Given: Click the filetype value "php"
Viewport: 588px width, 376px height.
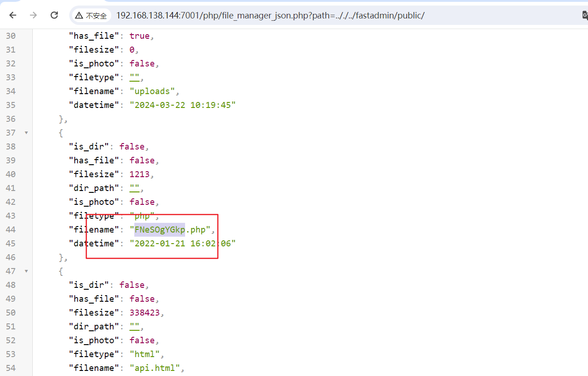Looking at the screenshot, I should pyautogui.click(x=142, y=215).
